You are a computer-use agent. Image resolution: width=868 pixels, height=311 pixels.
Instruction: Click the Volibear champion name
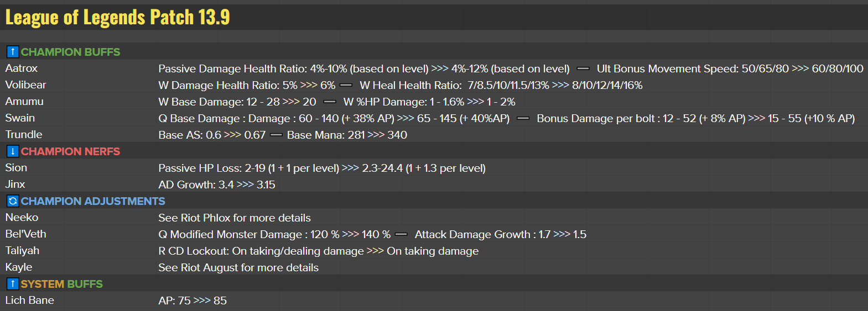coord(25,85)
